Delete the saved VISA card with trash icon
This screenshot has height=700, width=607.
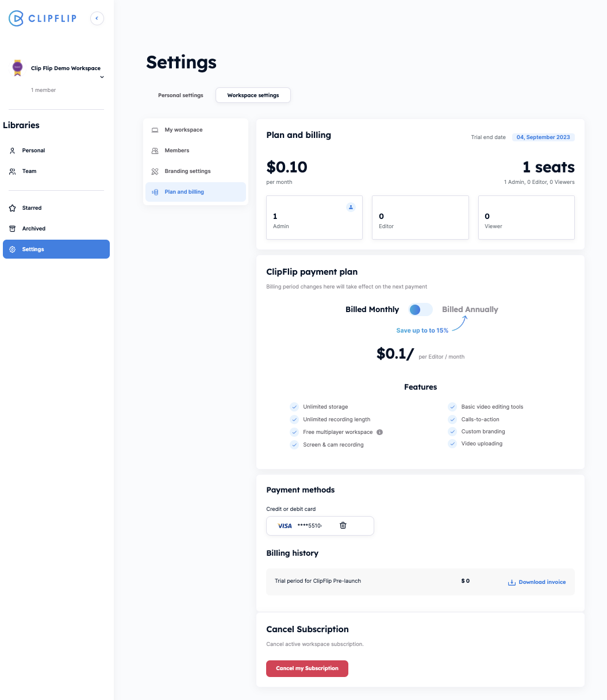pos(343,525)
